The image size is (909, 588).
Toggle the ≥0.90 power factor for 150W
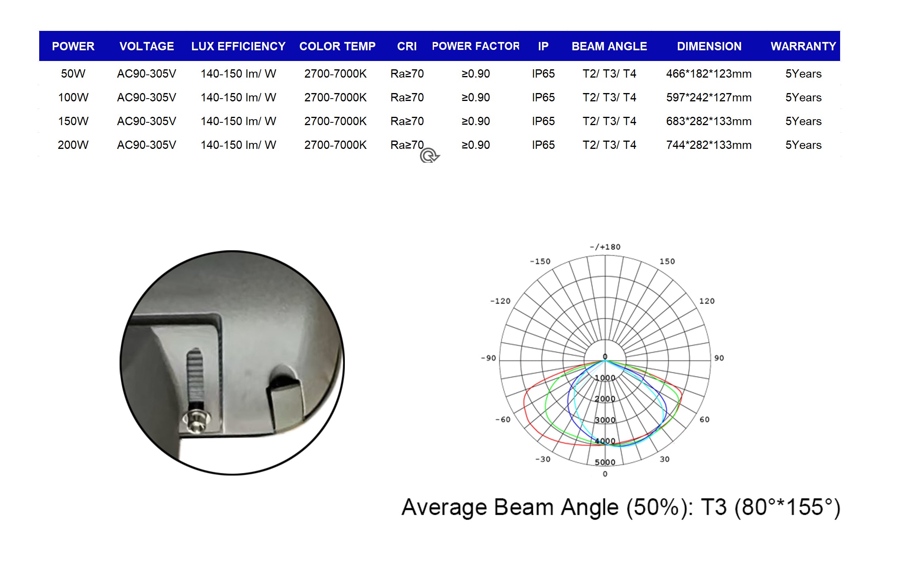[476, 121]
